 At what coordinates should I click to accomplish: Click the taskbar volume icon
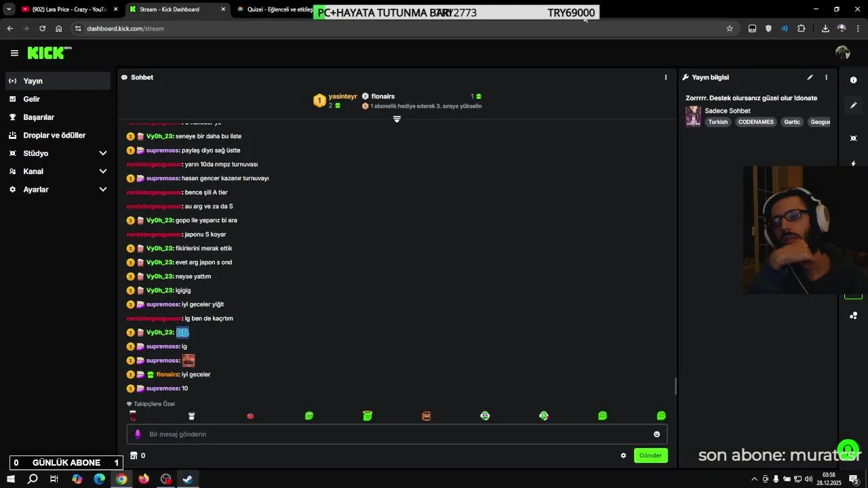coord(808,479)
